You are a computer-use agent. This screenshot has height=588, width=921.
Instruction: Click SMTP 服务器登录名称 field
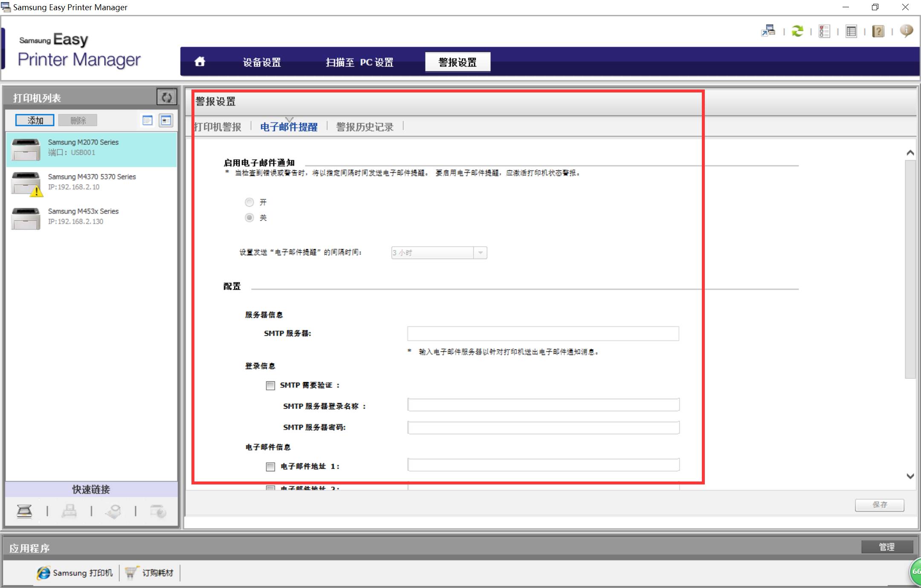[x=543, y=405]
